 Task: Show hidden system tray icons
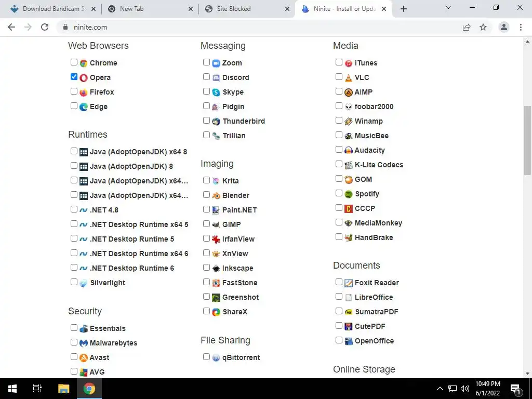coord(440,389)
